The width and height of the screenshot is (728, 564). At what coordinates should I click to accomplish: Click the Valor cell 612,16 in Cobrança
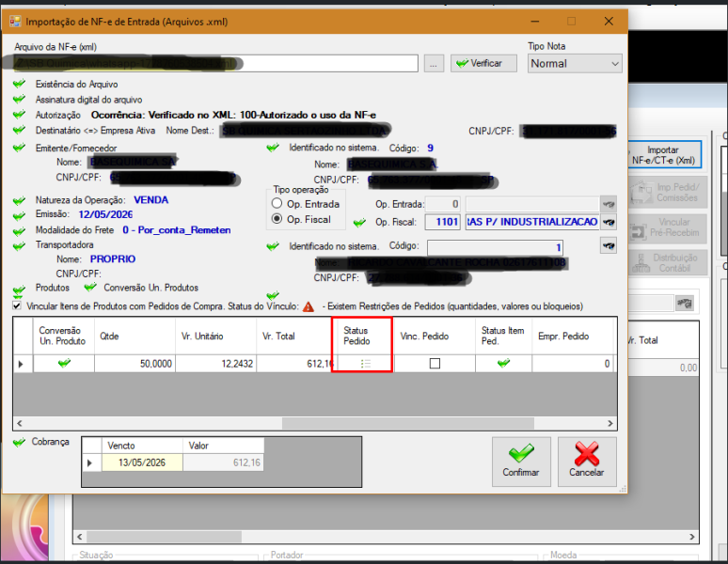pyautogui.click(x=223, y=462)
